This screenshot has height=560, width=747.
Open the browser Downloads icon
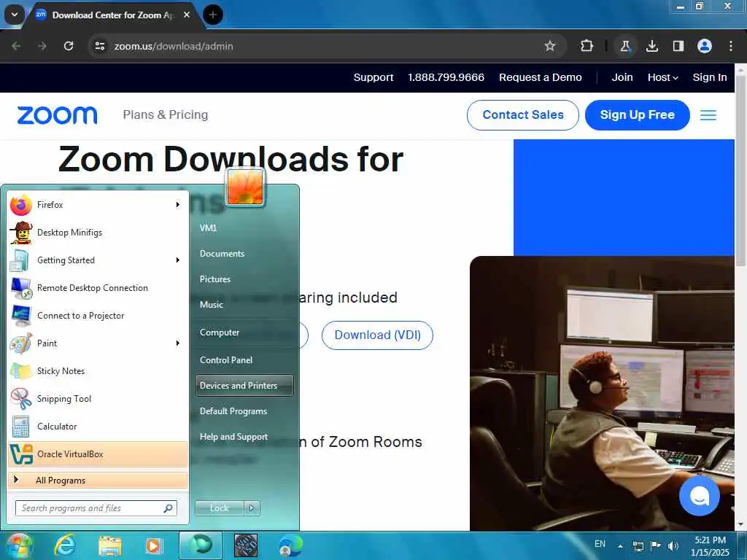pos(651,46)
